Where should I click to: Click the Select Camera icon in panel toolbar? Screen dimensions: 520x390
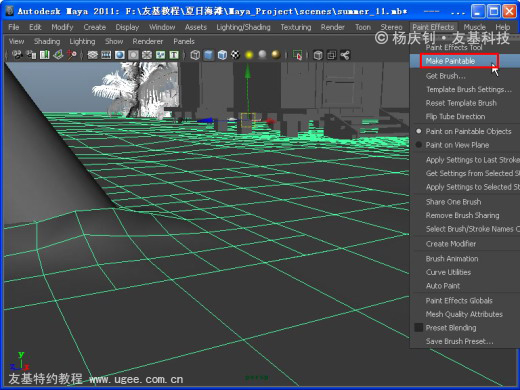(17, 55)
